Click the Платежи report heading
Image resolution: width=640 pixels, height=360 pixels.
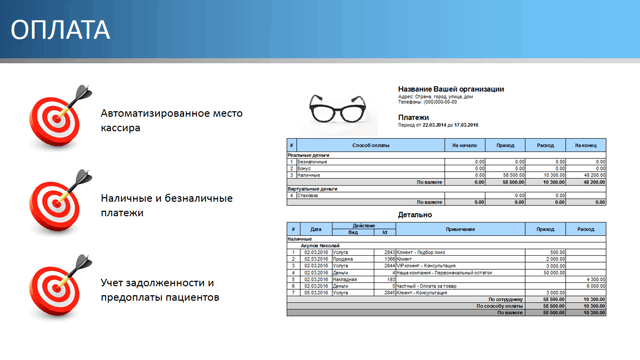click(413, 118)
